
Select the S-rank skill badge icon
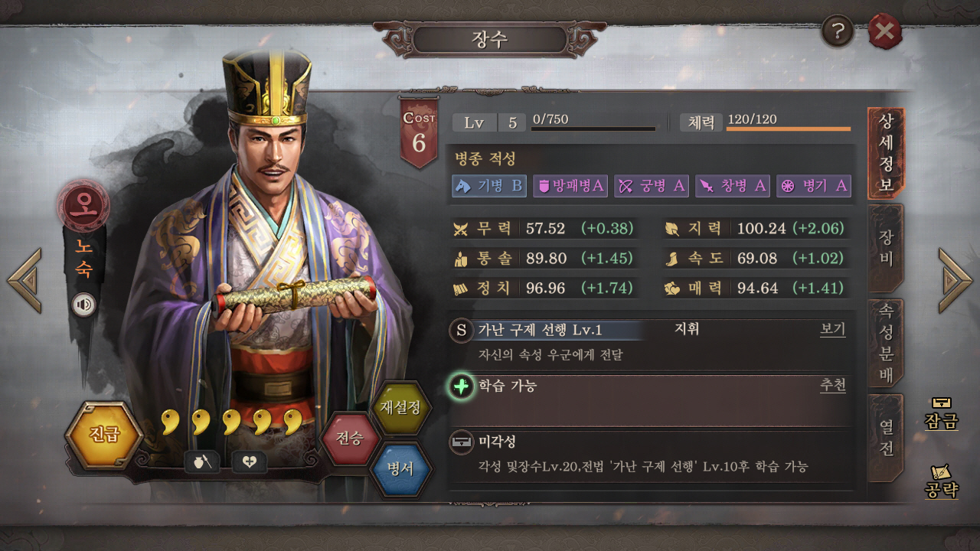pos(461,331)
